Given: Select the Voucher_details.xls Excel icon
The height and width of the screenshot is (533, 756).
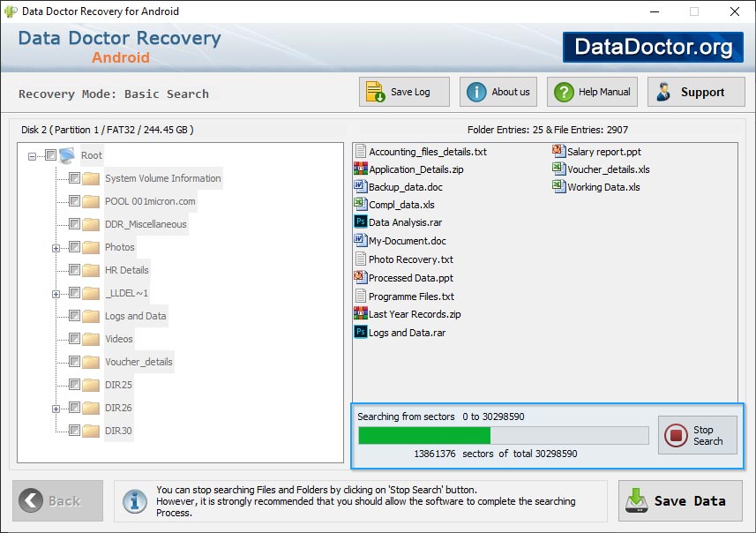Looking at the screenshot, I should (558, 169).
